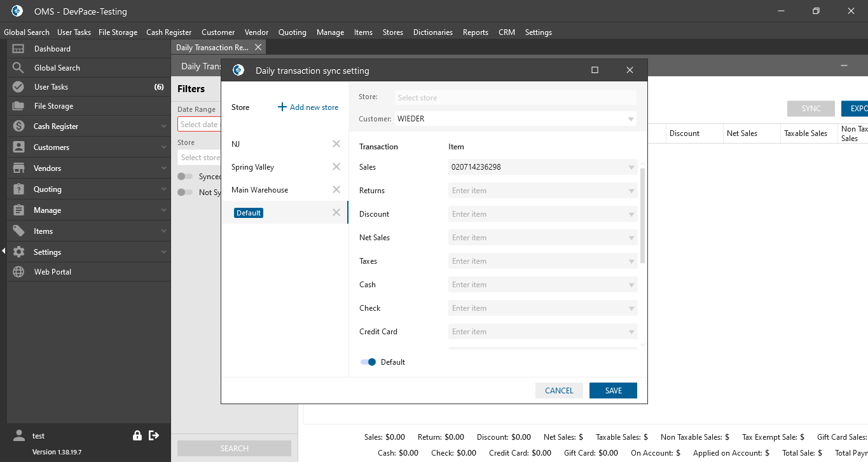Toggle the Default switch off
The width and height of the screenshot is (868, 462).
(x=368, y=362)
